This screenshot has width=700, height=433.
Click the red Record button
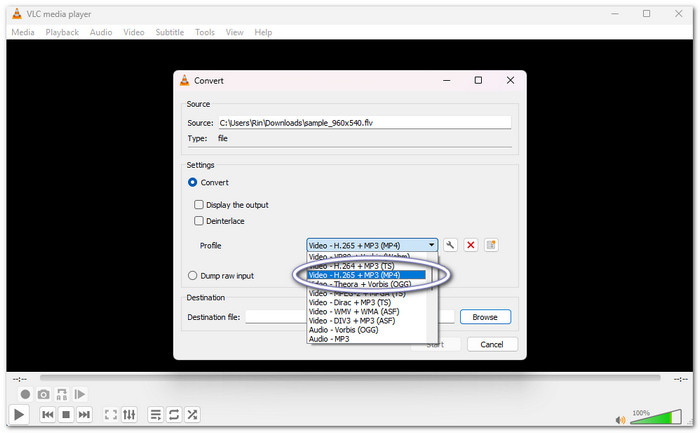click(25, 394)
